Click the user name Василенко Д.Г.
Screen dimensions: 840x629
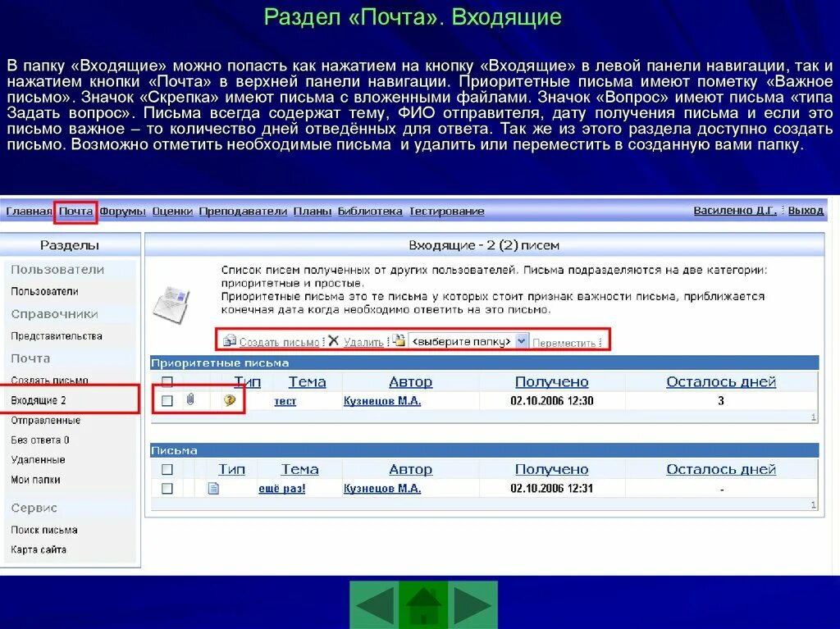pyautogui.click(x=735, y=211)
